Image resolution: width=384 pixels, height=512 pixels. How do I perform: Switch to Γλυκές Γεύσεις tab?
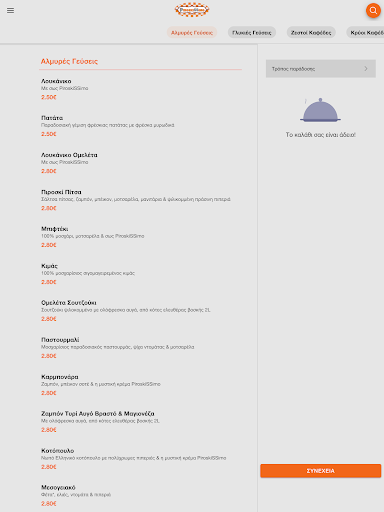click(252, 33)
